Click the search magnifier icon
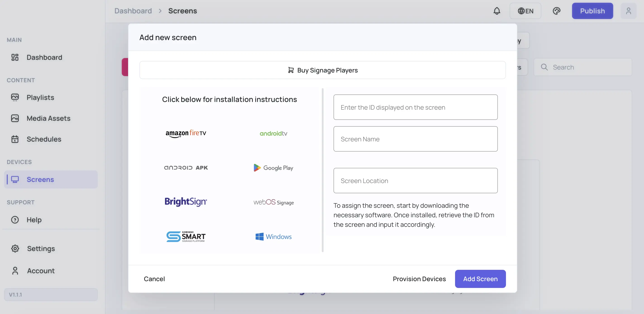 point(544,67)
